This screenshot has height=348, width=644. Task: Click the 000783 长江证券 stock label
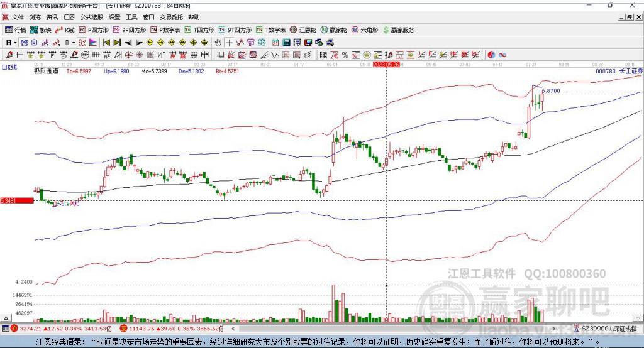(x=619, y=71)
